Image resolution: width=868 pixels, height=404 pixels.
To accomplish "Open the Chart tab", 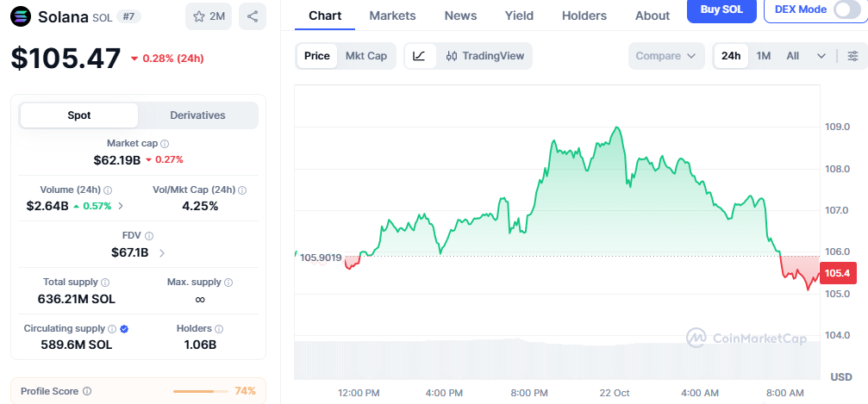I will pyautogui.click(x=325, y=16).
